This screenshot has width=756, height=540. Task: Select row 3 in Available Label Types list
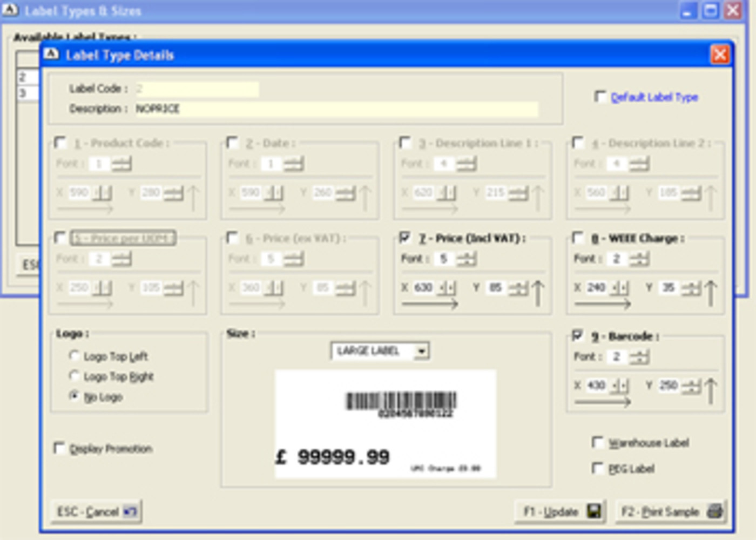tap(28, 93)
